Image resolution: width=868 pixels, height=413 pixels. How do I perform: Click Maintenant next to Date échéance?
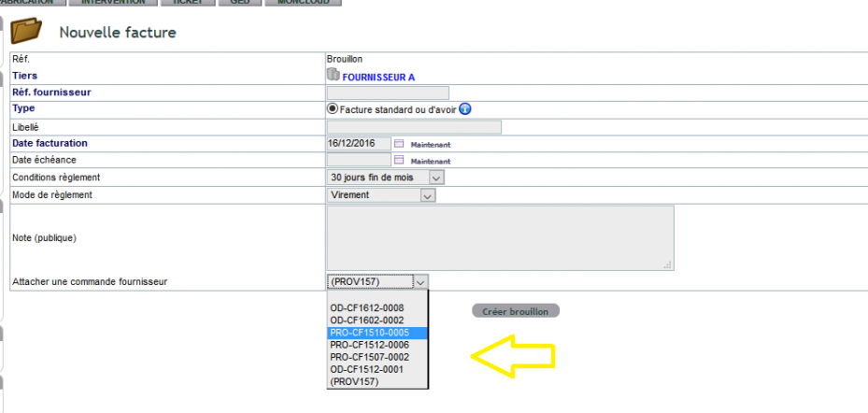pyautogui.click(x=431, y=162)
